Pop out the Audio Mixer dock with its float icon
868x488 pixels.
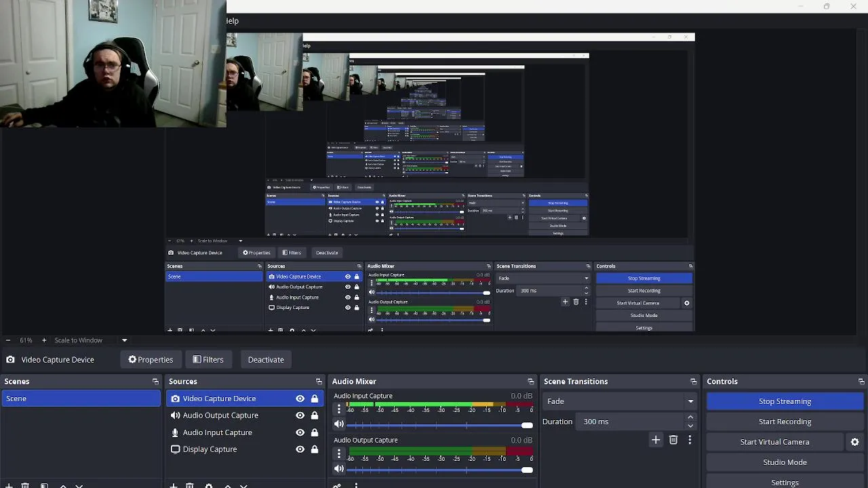click(530, 382)
